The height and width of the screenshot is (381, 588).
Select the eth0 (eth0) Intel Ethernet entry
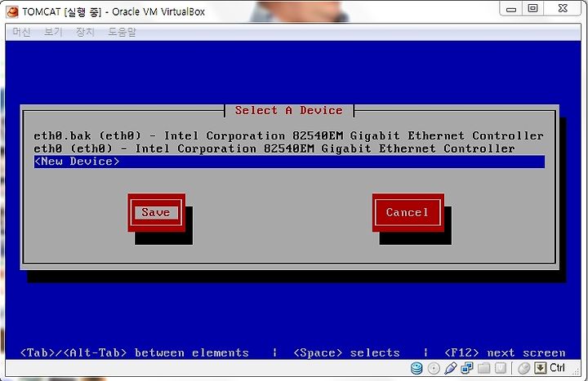(x=289, y=148)
